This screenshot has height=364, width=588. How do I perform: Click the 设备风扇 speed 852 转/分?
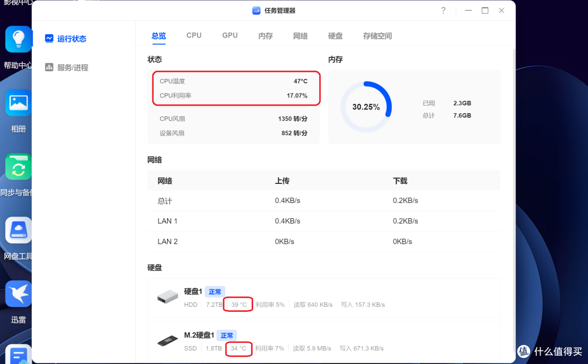[x=295, y=133]
